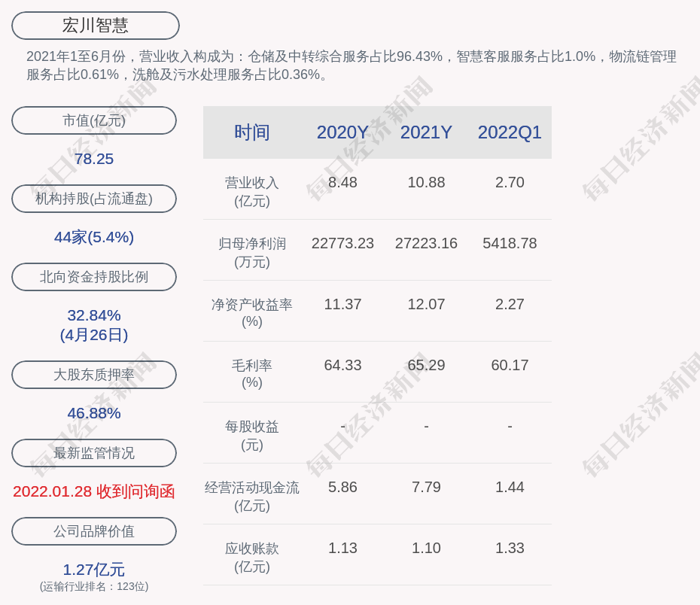Click the 净资产收益率(%) row label
Viewport: 700px width, 605px height.
[252, 313]
